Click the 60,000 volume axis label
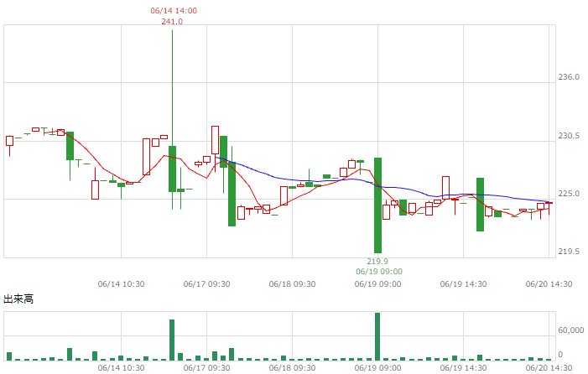This screenshot has height=374, width=588. pos(570,330)
